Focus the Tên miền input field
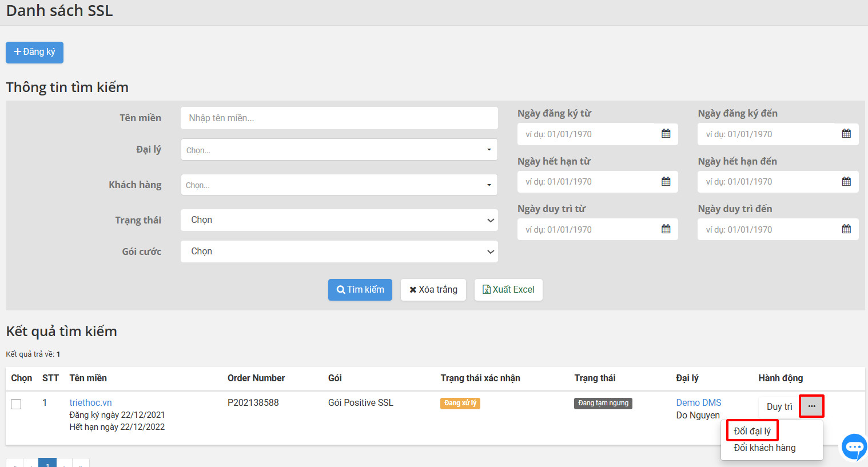 click(339, 118)
